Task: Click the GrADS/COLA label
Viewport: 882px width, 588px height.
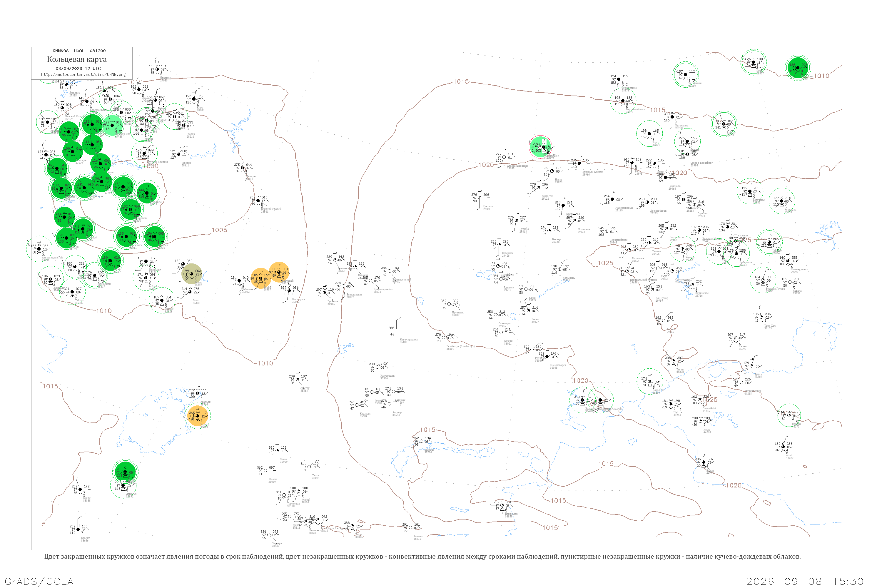Action: (39, 581)
